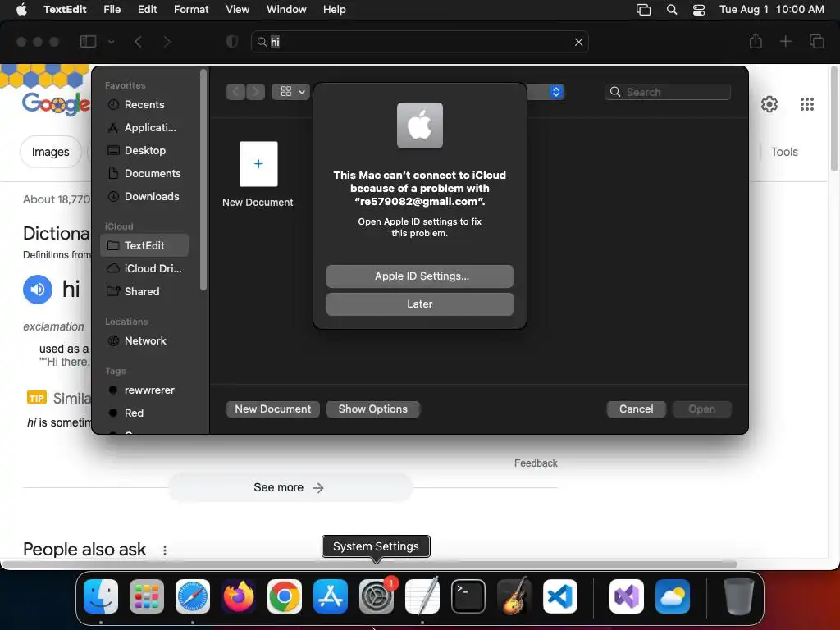This screenshot has height=630, width=840.
Task: Select Recents in the sidebar
Action: pyautogui.click(x=144, y=104)
